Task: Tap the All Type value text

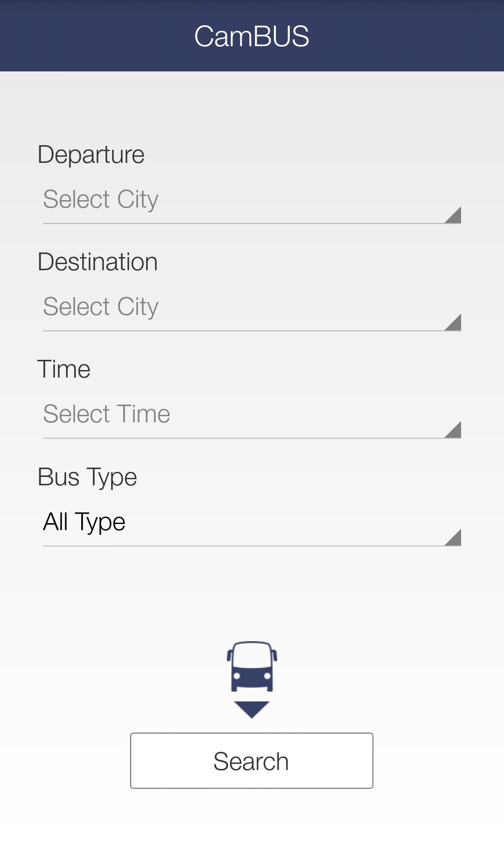Action: pos(84,522)
